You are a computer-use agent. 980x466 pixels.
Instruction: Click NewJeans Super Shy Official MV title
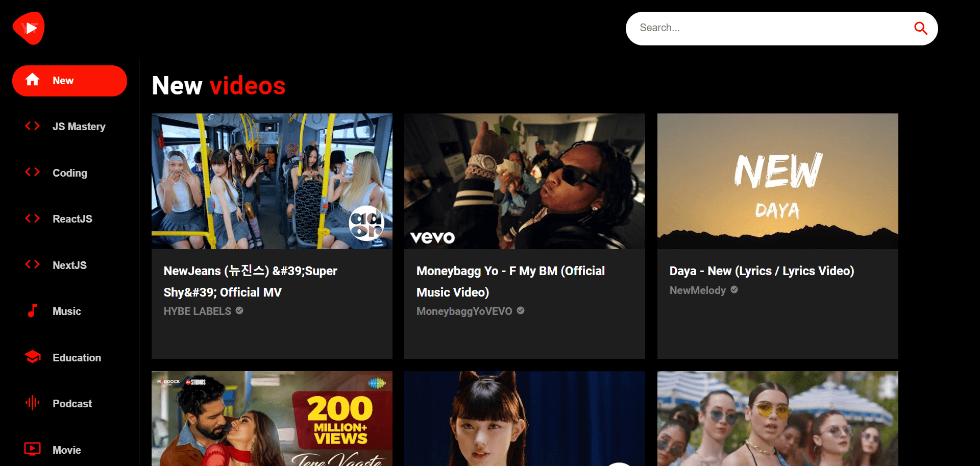pyautogui.click(x=250, y=281)
